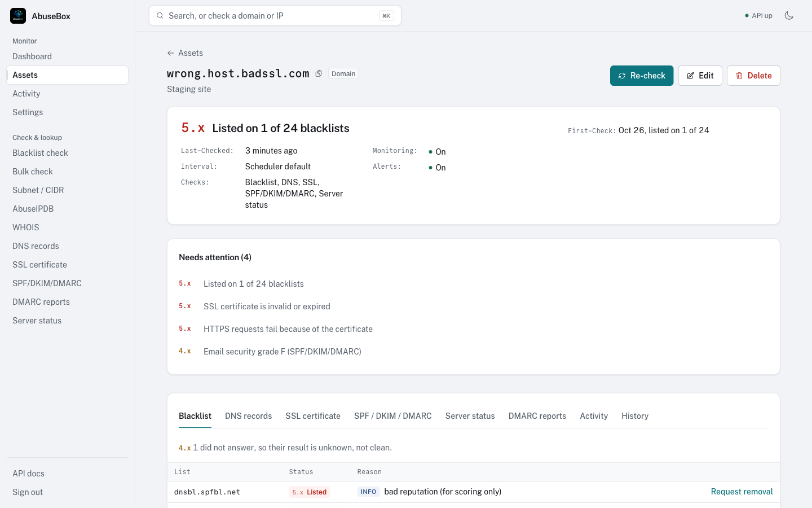Click the API up status indicator
The width and height of the screenshot is (812, 508).
[758, 16]
